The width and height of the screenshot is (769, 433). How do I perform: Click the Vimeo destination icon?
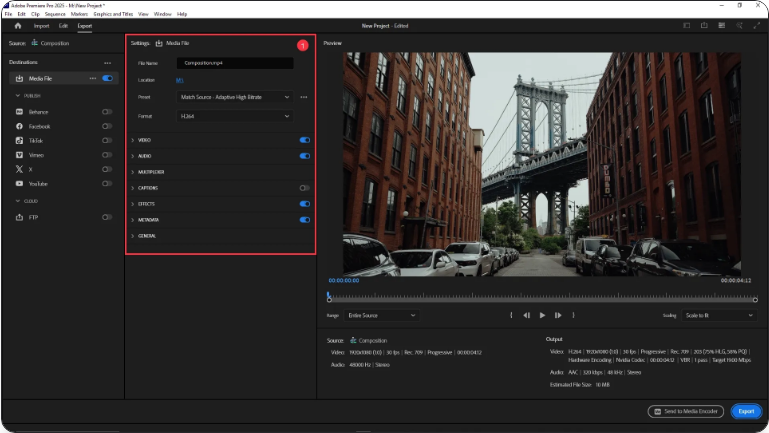click(x=20, y=155)
